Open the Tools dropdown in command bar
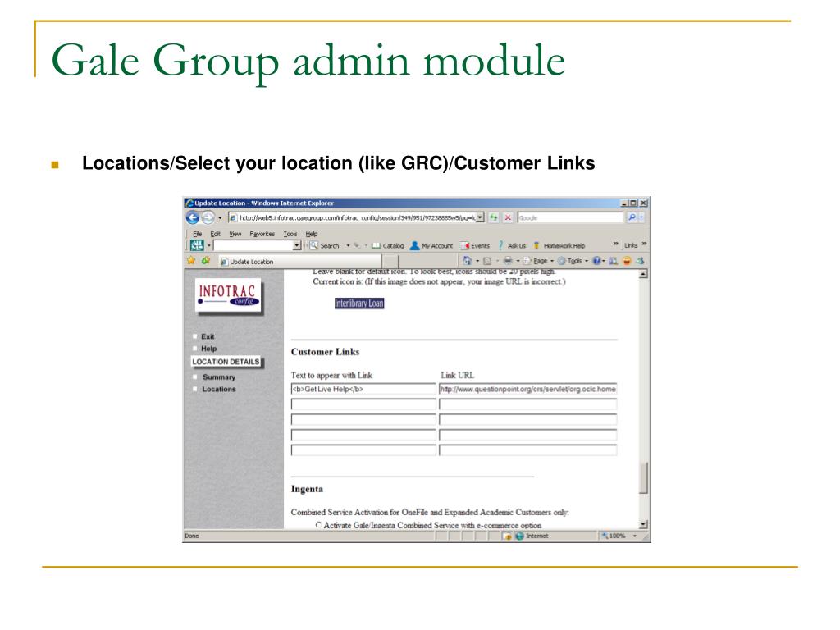Screen dimensions: 840x630 pyautogui.click(x=573, y=261)
